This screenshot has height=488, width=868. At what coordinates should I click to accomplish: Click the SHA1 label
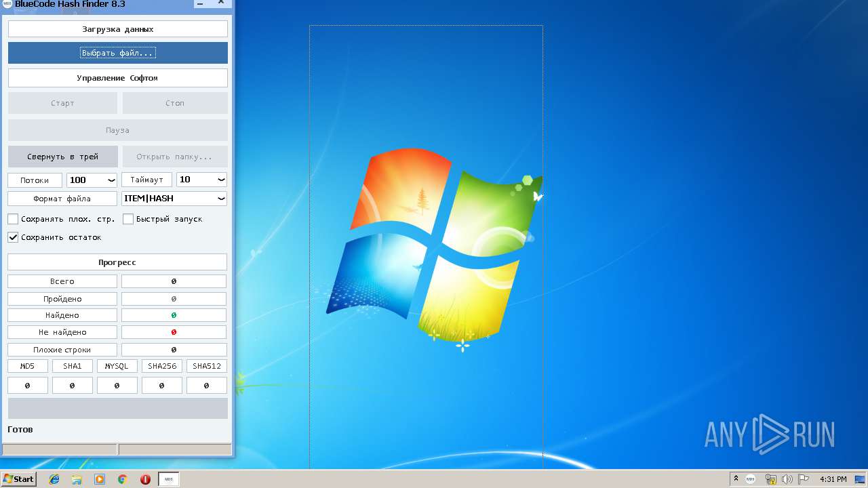tap(73, 366)
